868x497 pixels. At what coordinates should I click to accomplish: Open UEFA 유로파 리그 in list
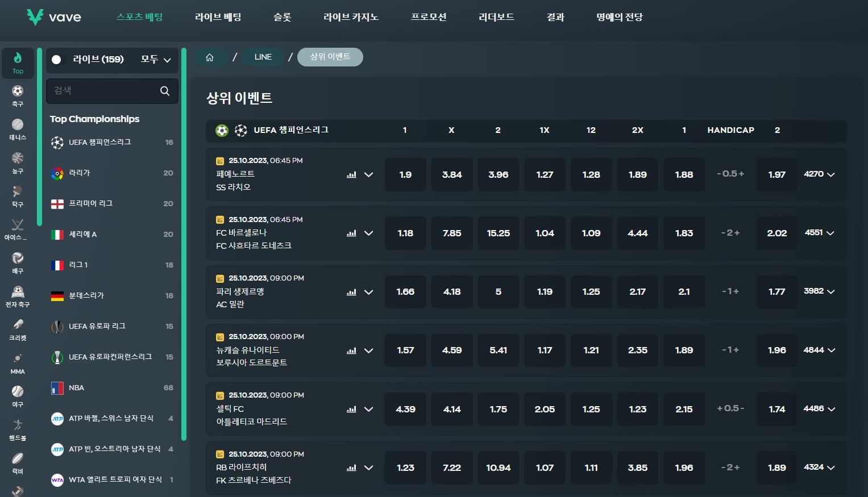click(x=112, y=327)
